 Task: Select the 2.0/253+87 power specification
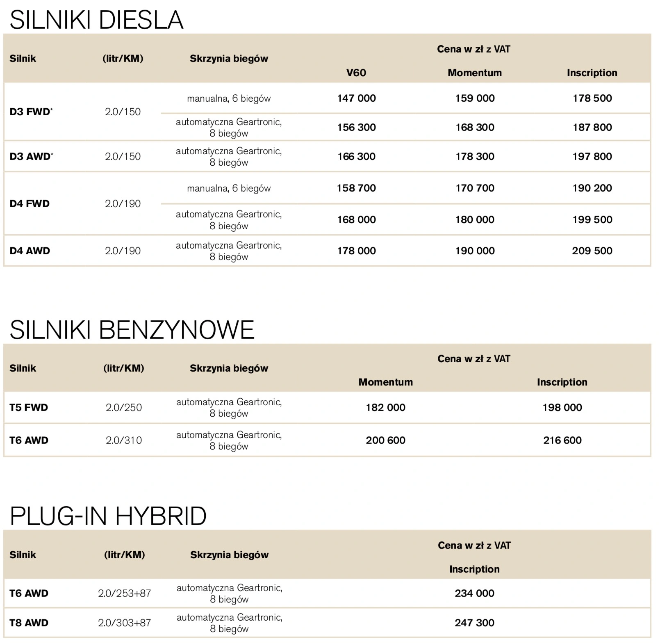click(x=124, y=593)
